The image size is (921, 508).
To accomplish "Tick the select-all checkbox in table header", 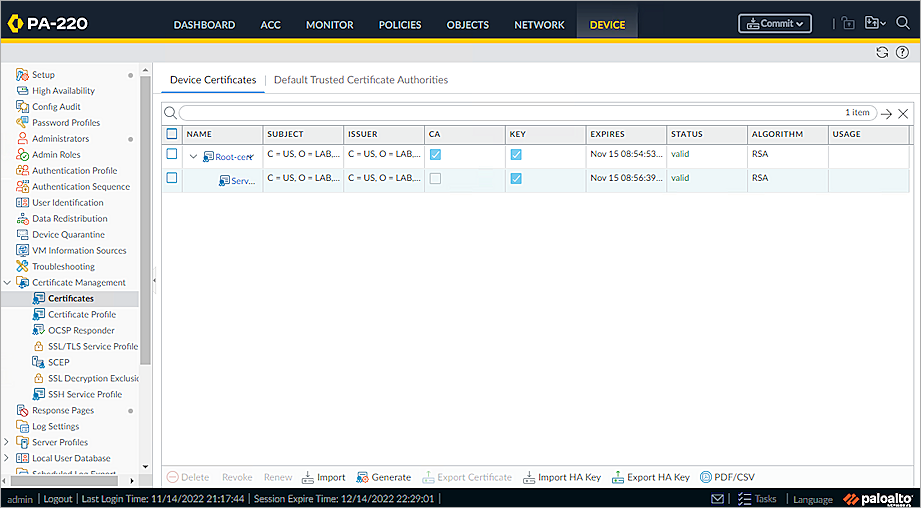I will [172, 134].
